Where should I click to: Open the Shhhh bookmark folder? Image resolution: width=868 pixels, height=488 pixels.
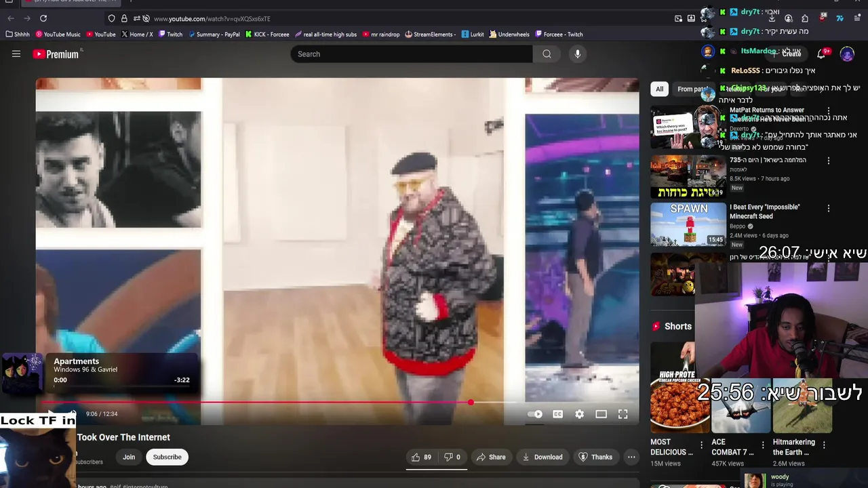pyautogui.click(x=18, y=34)
